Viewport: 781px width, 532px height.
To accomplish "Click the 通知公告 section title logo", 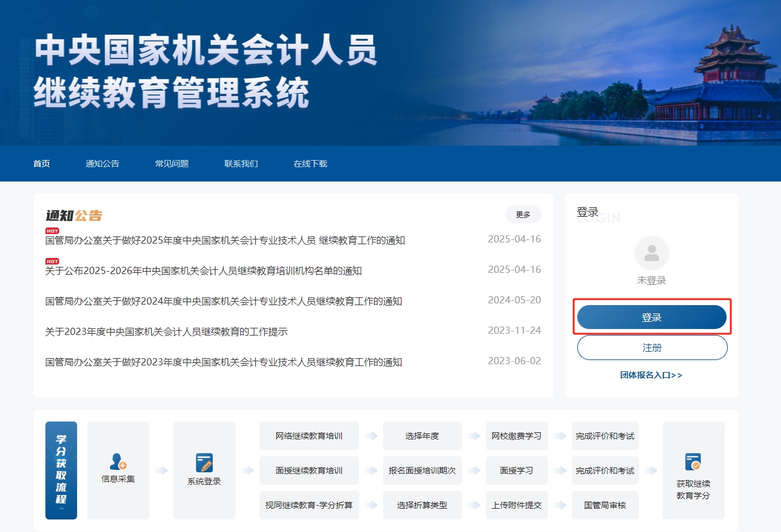I will tap(74, 216).
